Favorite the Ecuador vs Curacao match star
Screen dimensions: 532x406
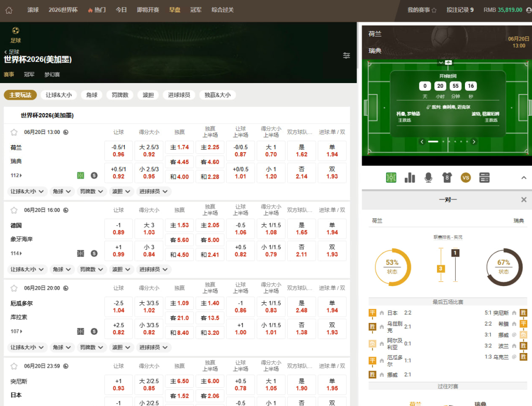click(x=14, y=288)
